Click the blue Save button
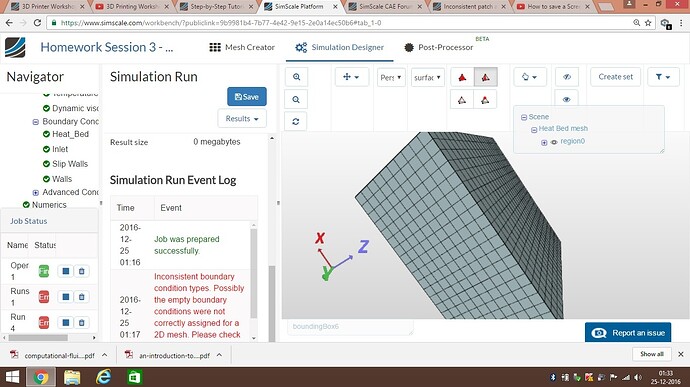The image size is (690, 387). coord(246,96)
